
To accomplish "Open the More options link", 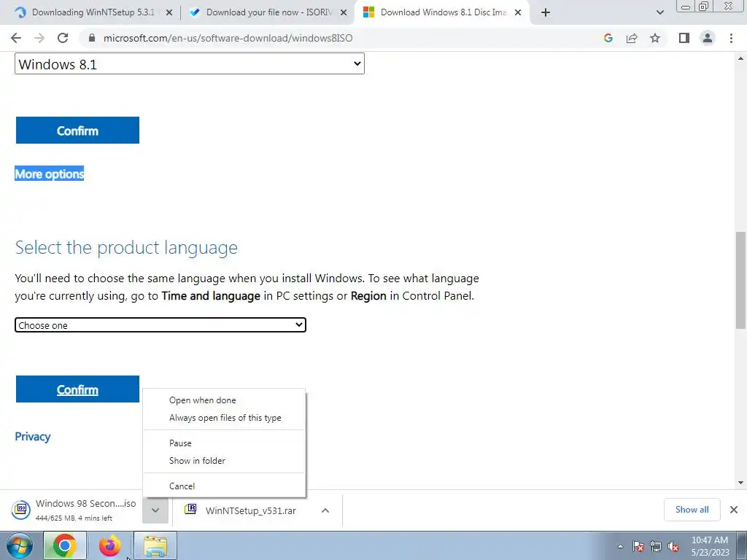I will [x=50, y=174].
